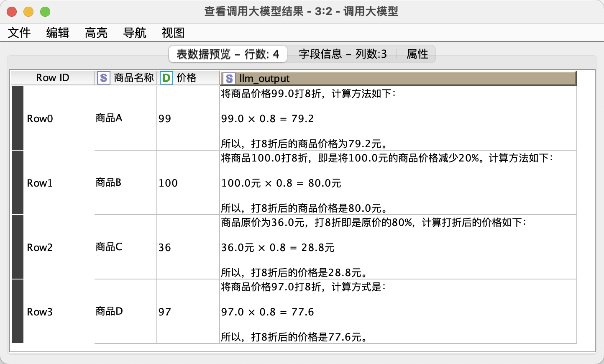This screenshot has width=604, height=364.
Task: Open the 视图 menu
Action: pyautogui.click(x=173, y=33)
